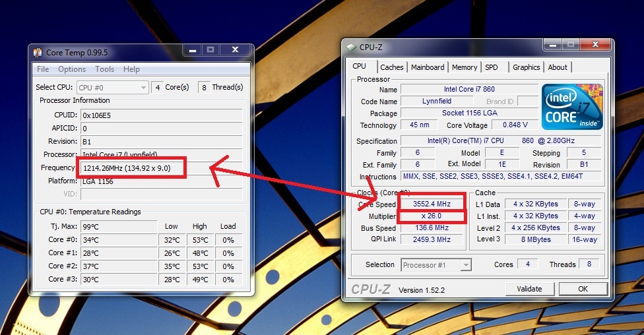Open the Help menu in Core Temp
644x335 pixels.
click(131, 69)
